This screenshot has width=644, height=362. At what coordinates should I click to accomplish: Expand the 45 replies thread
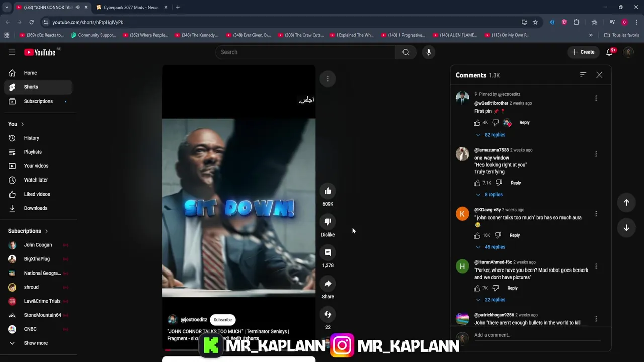(x=491, y=247)
